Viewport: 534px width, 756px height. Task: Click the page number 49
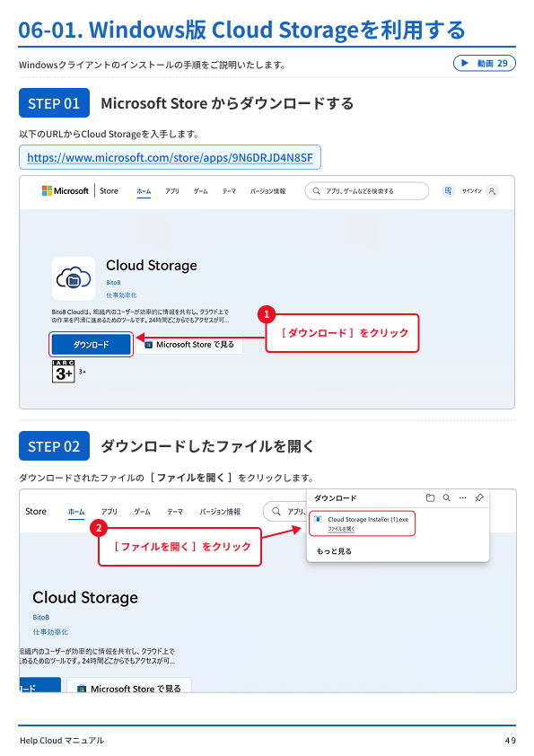click(x=511, y=741)
